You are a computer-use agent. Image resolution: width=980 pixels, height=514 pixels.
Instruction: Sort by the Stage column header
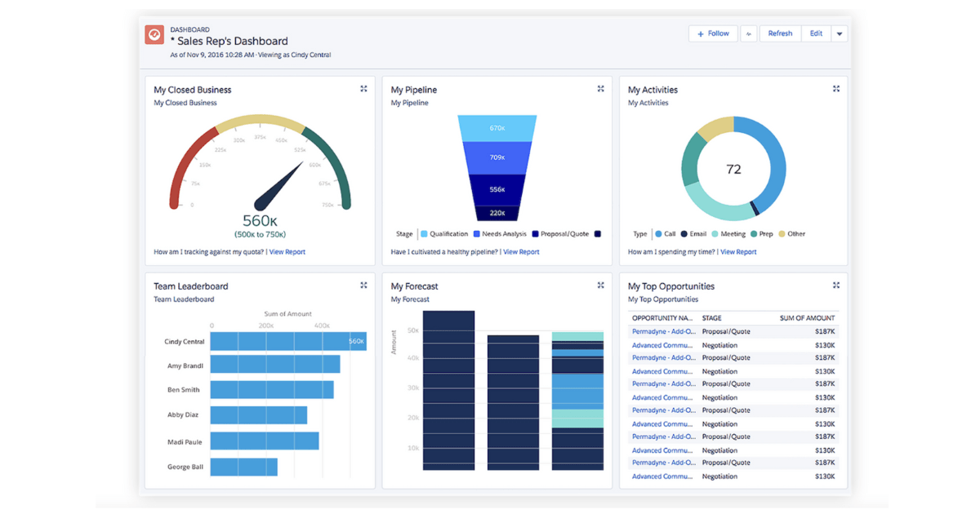pyautogui.click(x=712, y=318)
